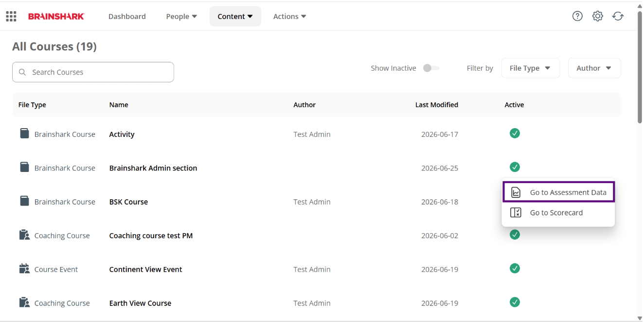The image size is (644, 322).
Task: Click the Brainshark Admin section course icon
Action: click(24, 167)
